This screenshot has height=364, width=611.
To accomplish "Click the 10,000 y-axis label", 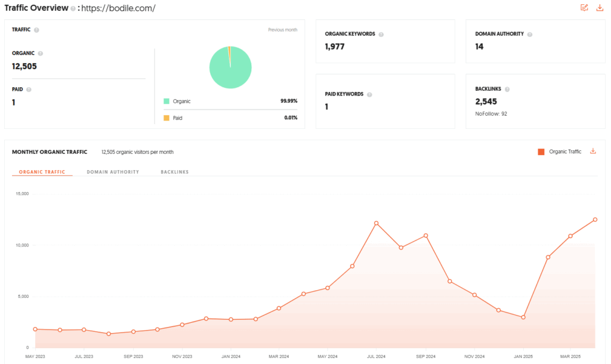I will 22,245.
